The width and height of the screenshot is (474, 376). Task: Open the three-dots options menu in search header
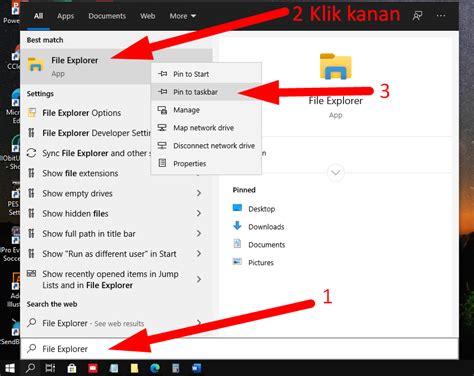(x=441, y=16)
